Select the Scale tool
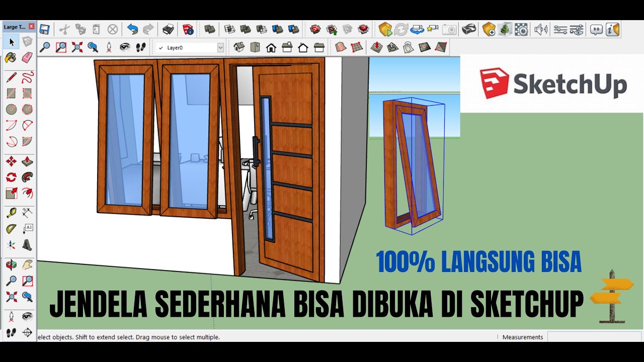The width and height of the screenshot is (644, 362). [11, 193]
